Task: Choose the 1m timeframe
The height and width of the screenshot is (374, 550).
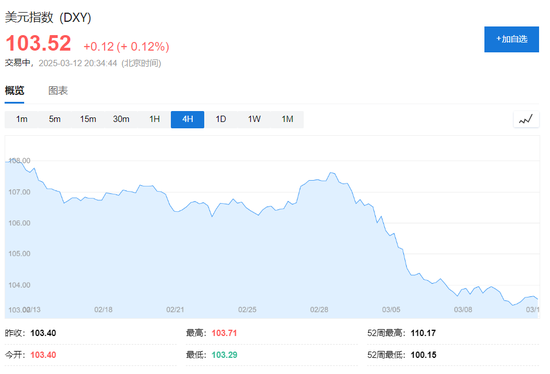Action: coord(21,119)
